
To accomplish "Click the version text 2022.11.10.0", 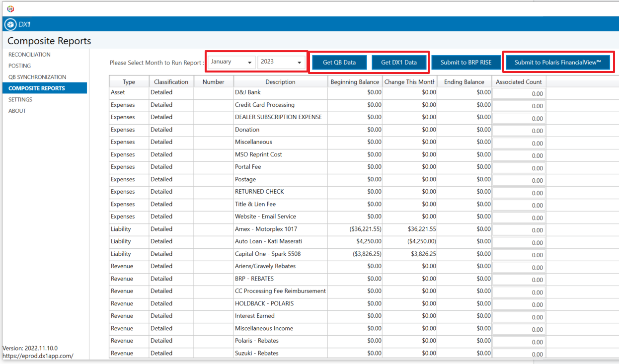I will click(x=30, y=348).
